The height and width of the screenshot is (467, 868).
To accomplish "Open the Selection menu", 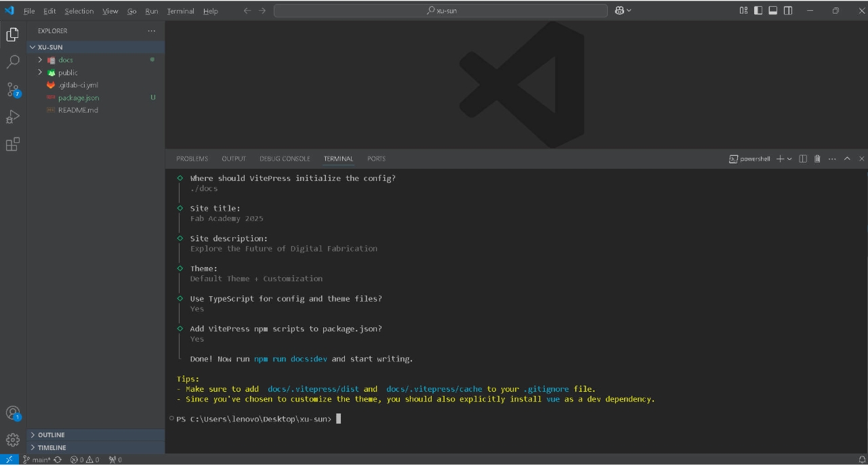I will coord(79,11).
